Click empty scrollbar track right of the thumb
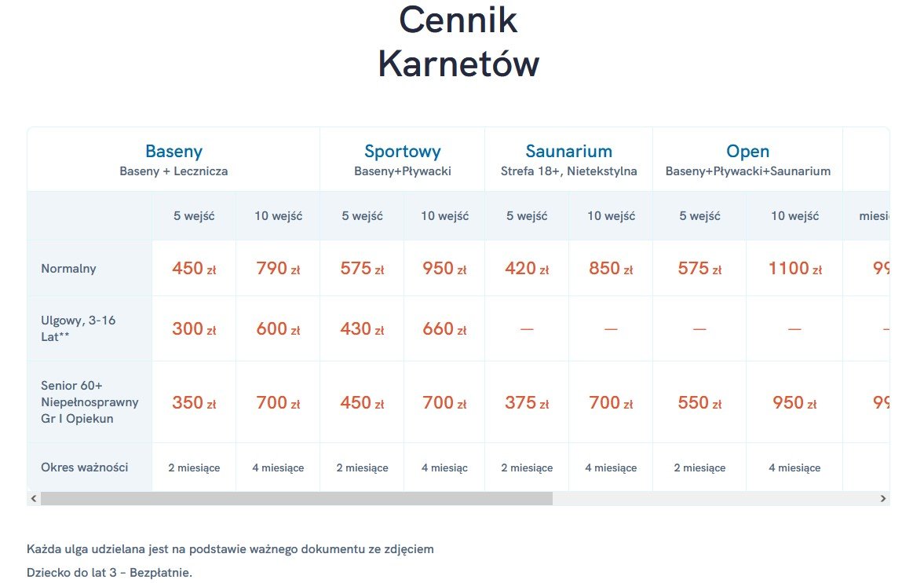Image resolution: width=924 pixels, height=583 pixels. (x=714, y=499)
